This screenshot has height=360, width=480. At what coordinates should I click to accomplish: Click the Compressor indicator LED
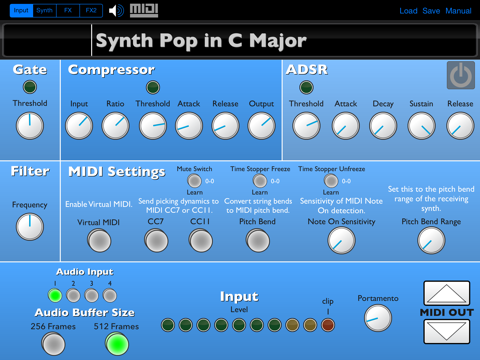tap(153, 87)
